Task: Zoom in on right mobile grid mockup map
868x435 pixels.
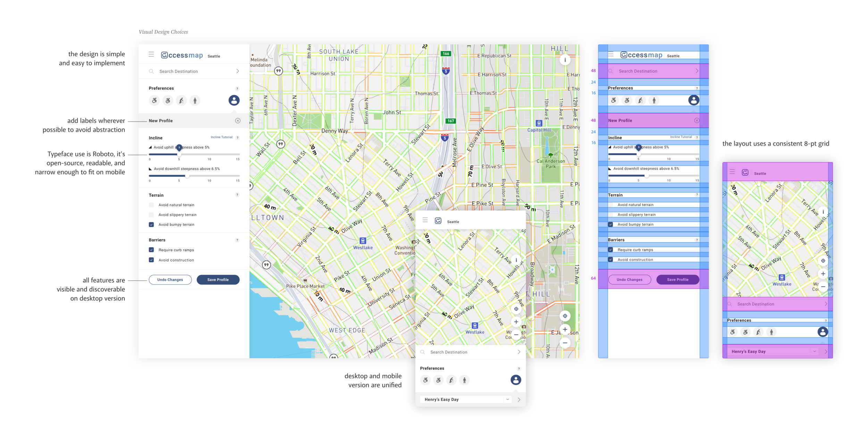Action: point(823,274)
